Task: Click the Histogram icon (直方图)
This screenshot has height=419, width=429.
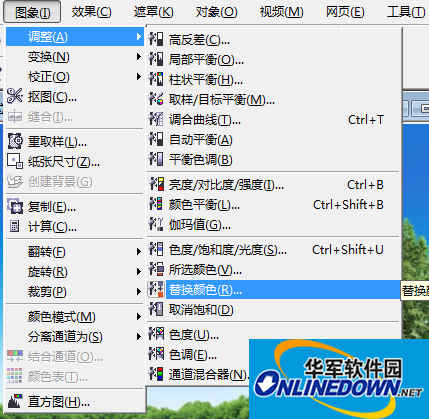Action: coord(15,401)
